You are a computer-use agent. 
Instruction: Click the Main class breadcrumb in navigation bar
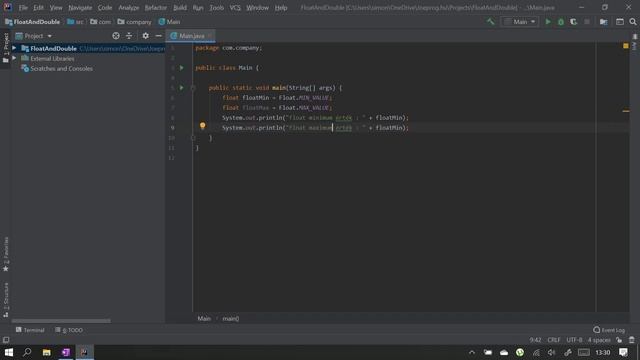pos(169,22)
